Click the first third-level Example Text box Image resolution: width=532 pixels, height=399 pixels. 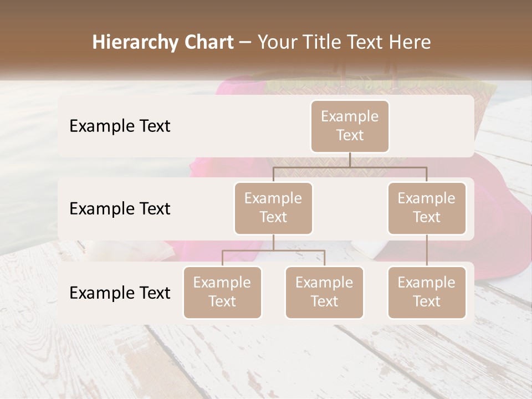click(x=222, y=293)
